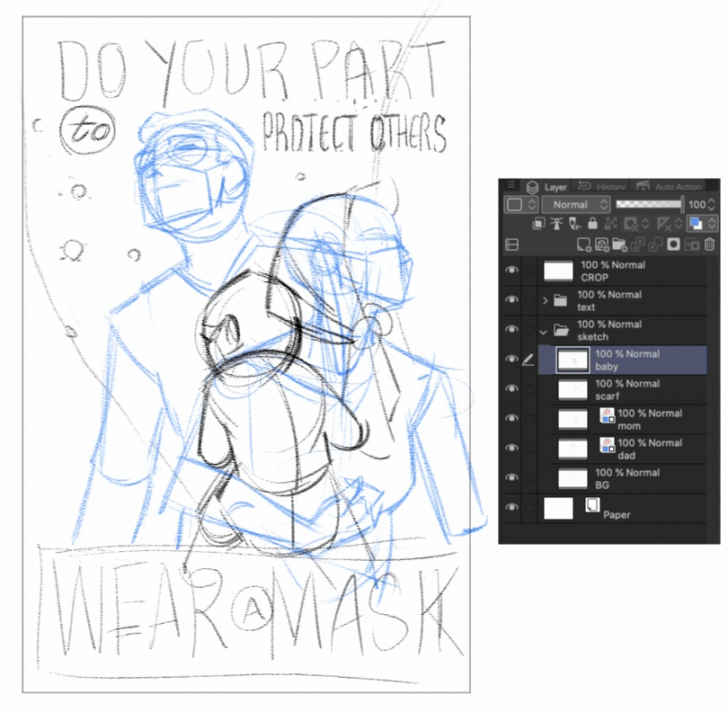Switch layer panel to two-pane view

[x=511, y=245]
